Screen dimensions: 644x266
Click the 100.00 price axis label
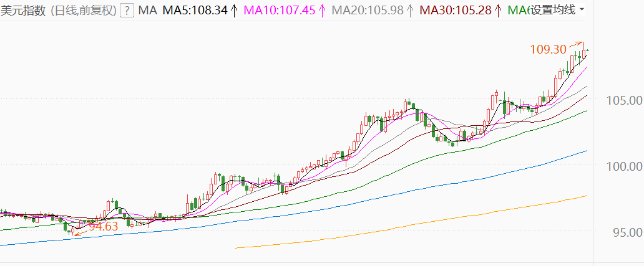point(624,166)
